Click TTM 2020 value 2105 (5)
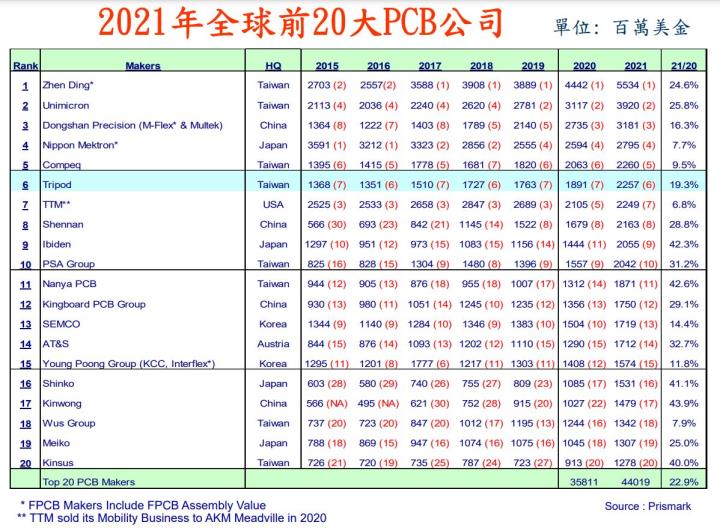The height and width of the screenshot is (528, 720). pyautogui.click(x=584, y=204)
